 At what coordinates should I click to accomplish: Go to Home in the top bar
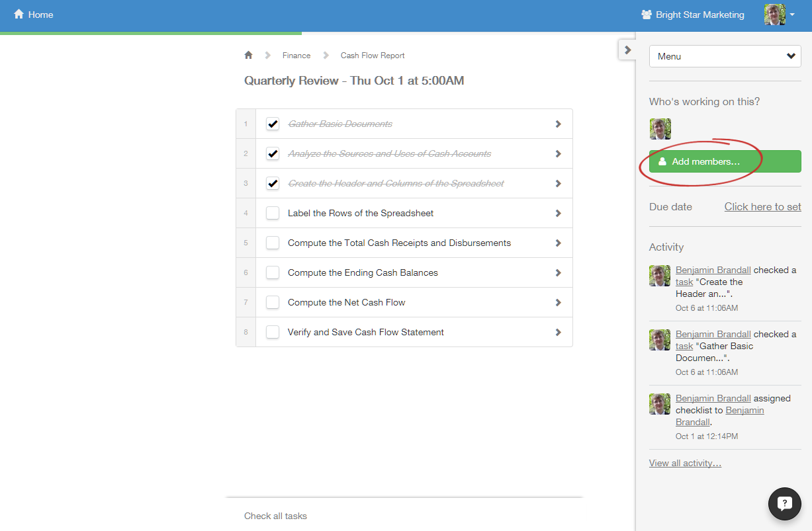(x=34, y=15)
